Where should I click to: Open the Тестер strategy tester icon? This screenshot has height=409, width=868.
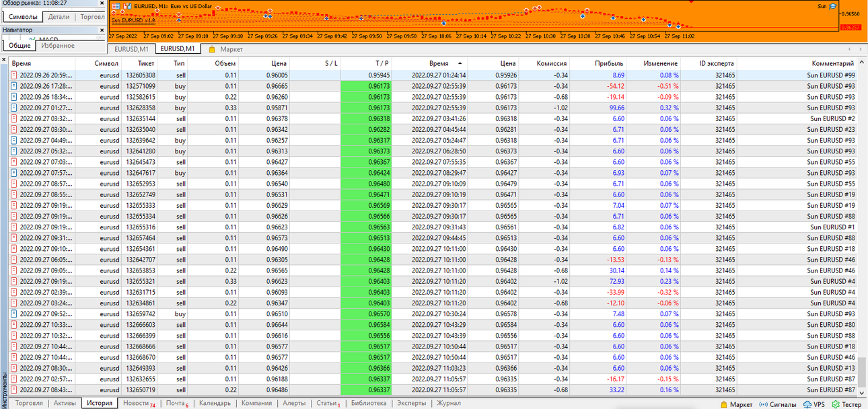835,404
